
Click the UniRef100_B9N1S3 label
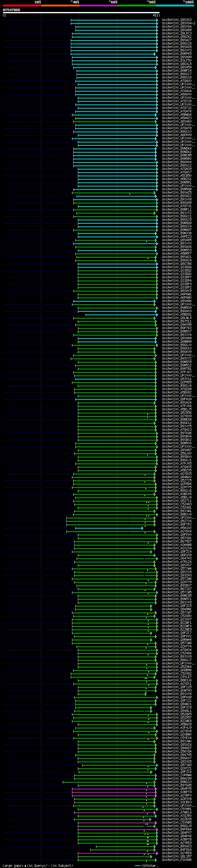177,782
